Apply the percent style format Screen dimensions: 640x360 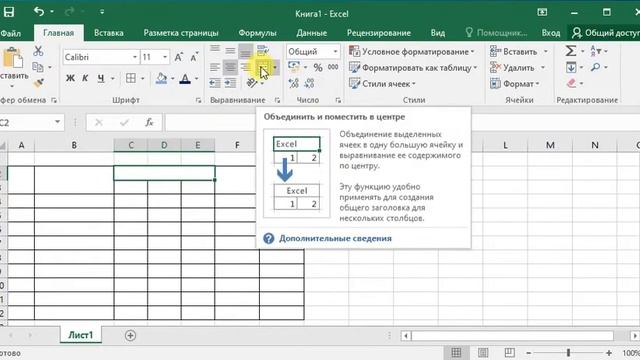click(x=318, y=67)
